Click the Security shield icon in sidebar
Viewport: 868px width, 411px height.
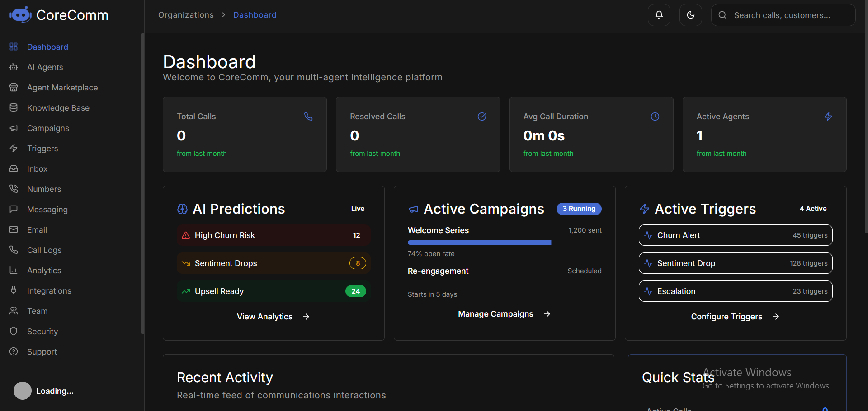[14, 332]
